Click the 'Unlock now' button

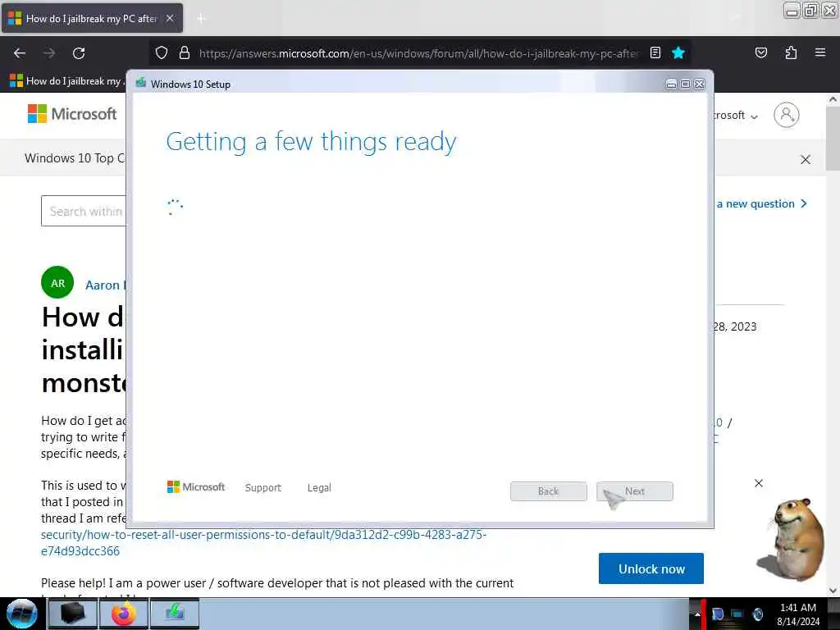651,568
